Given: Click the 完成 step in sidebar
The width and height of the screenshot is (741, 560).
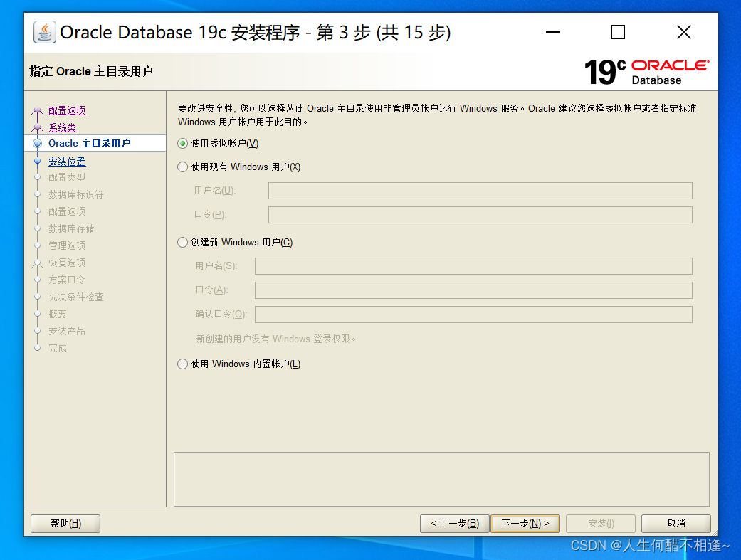Looking at the screenshot, I should tap(57, 348).
